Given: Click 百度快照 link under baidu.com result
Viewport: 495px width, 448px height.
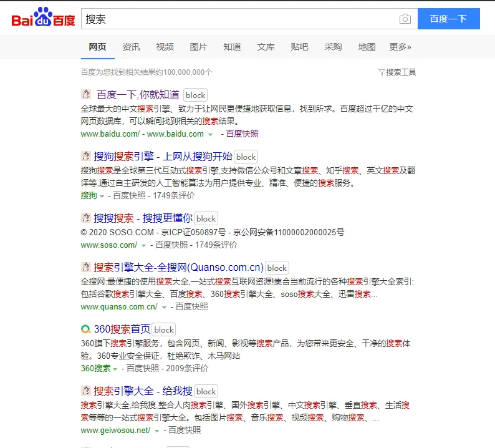Looking at the screenshot, I should click(242, 134).
